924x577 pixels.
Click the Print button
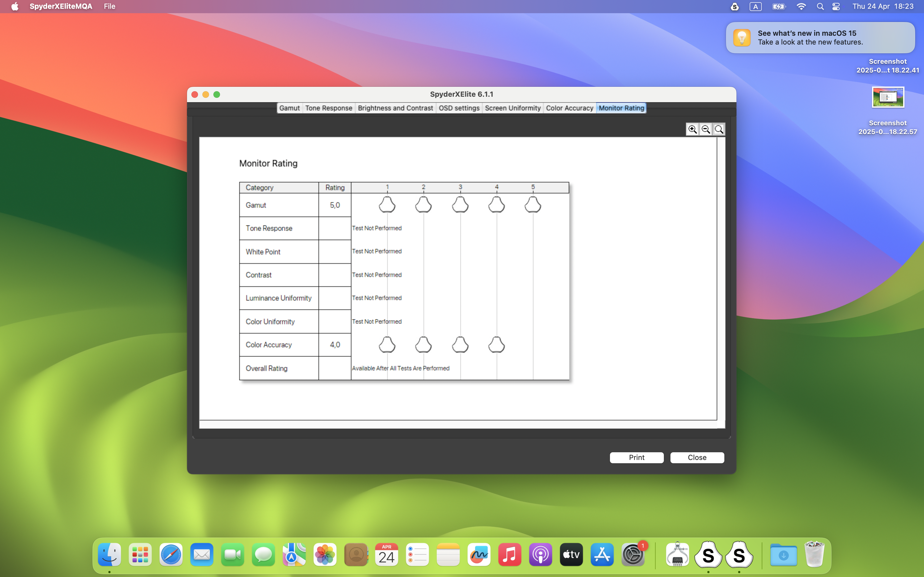point(636,457)
